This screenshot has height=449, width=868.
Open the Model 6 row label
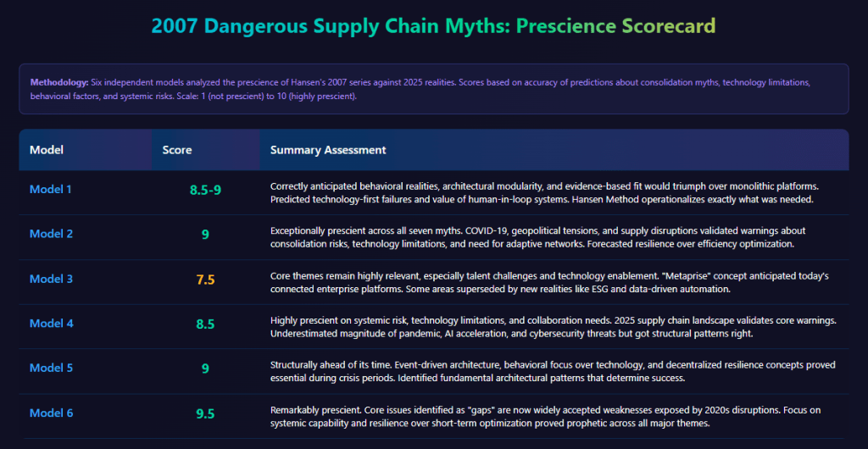coord(51,413)
